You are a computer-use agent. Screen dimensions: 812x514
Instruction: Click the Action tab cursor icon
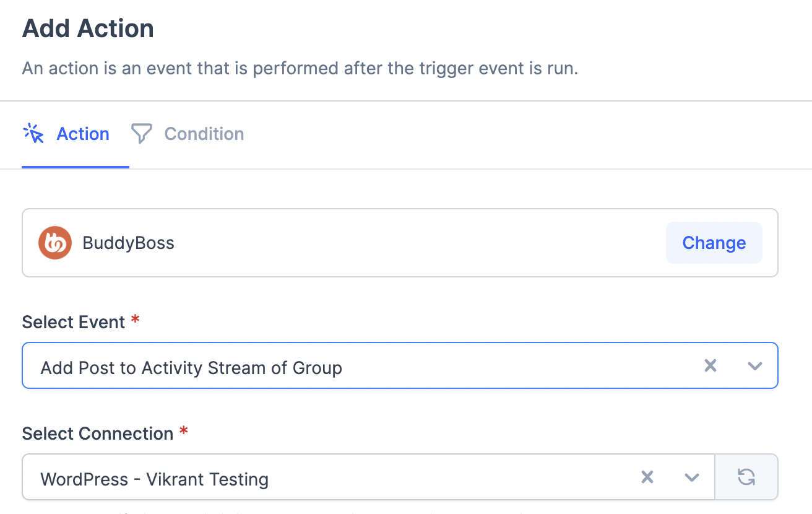point(33,134)
